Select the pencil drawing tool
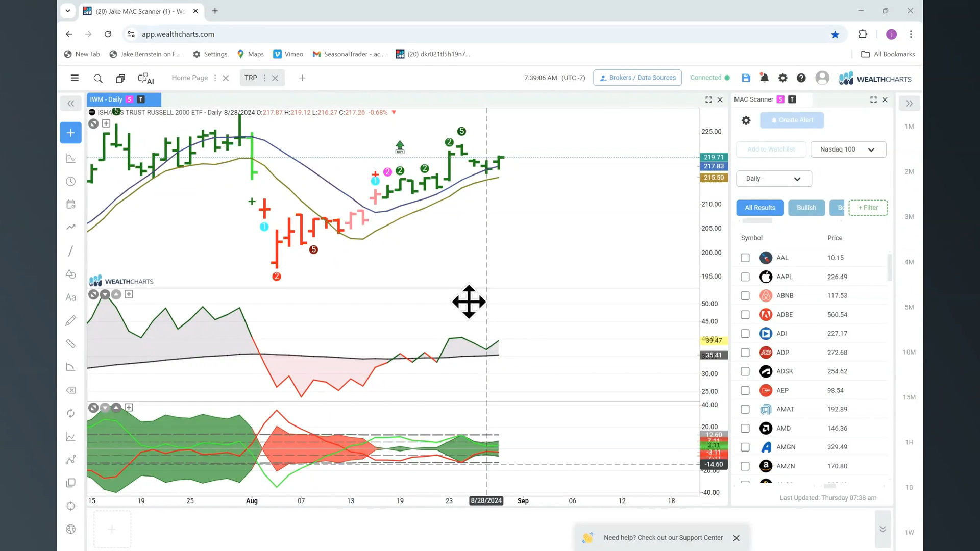Screen dimensions: 980x551 point(71,320)
